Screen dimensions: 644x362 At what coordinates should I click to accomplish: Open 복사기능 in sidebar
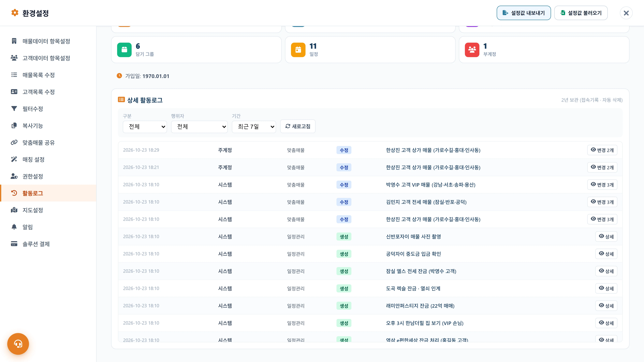click(48, 126)
